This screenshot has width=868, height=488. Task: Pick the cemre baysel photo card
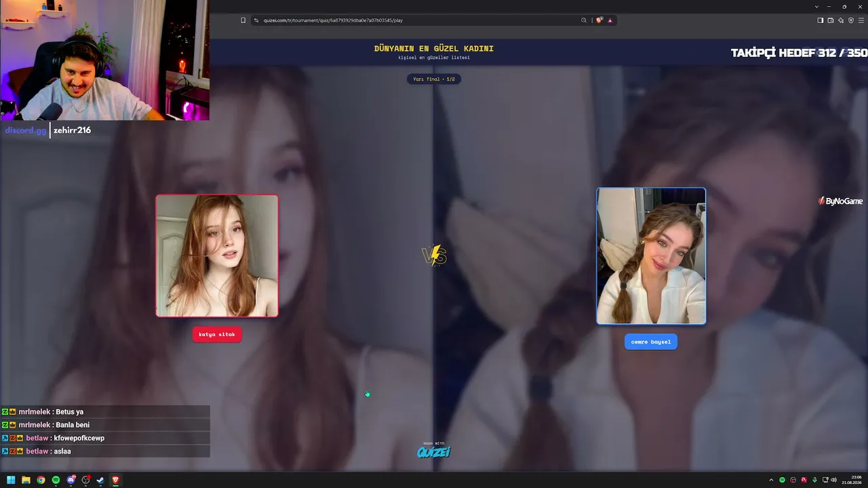(x=651, y=256)
